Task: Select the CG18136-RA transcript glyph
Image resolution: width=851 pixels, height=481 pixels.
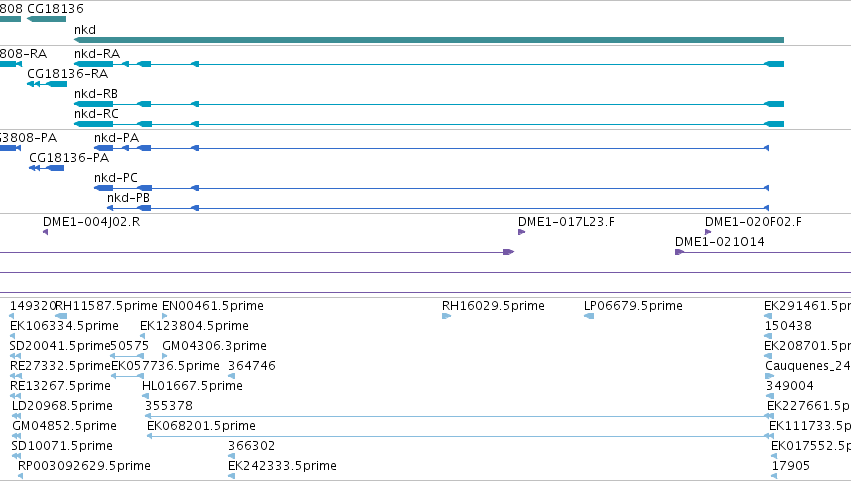Action: [x=47, y=84]
